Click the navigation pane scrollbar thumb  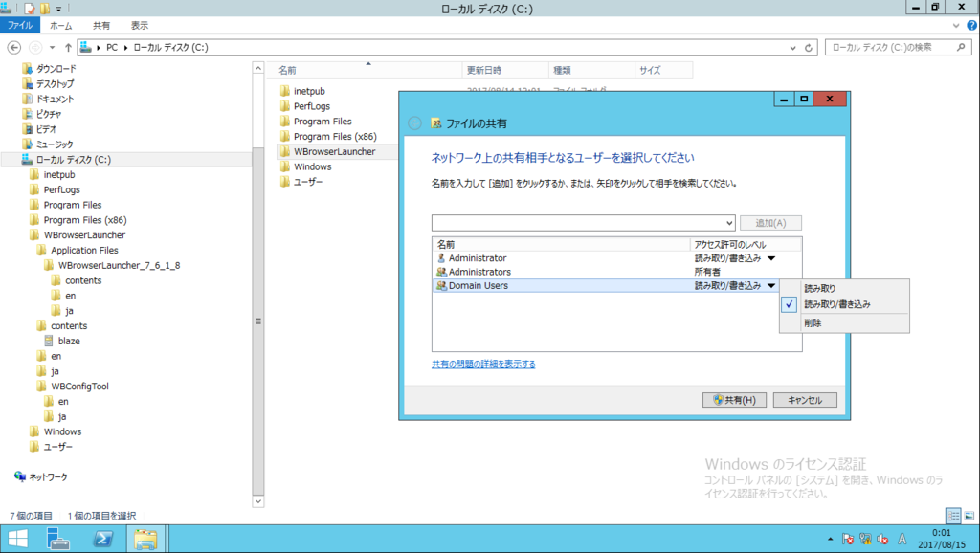pos(257,321)
